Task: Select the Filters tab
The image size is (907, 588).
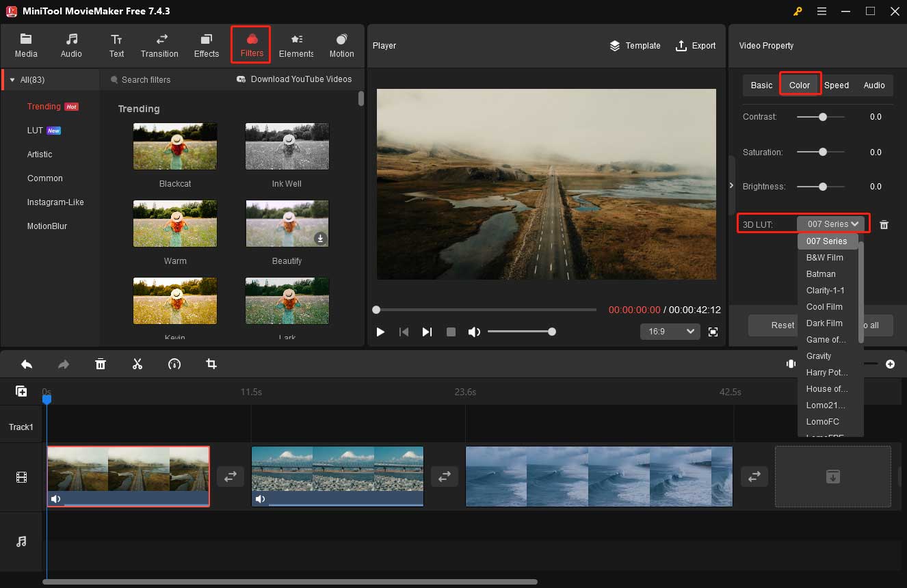Action: (x=252, y=45)
